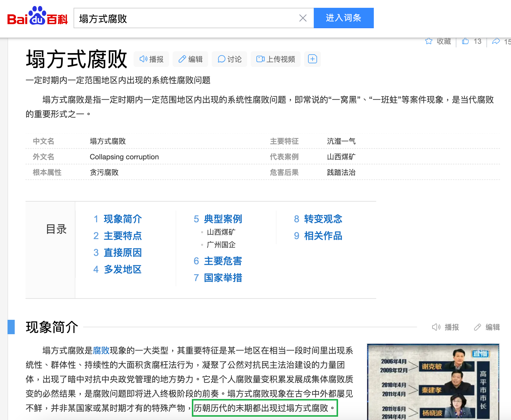Jump to section 1 现象简介
Screen dimensions: 511x420
coord(122,219)
